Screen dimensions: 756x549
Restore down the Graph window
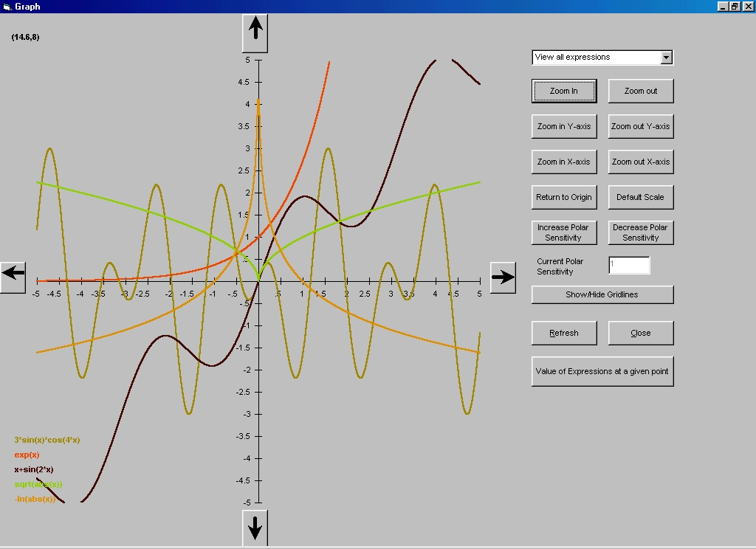pos(735,6)
